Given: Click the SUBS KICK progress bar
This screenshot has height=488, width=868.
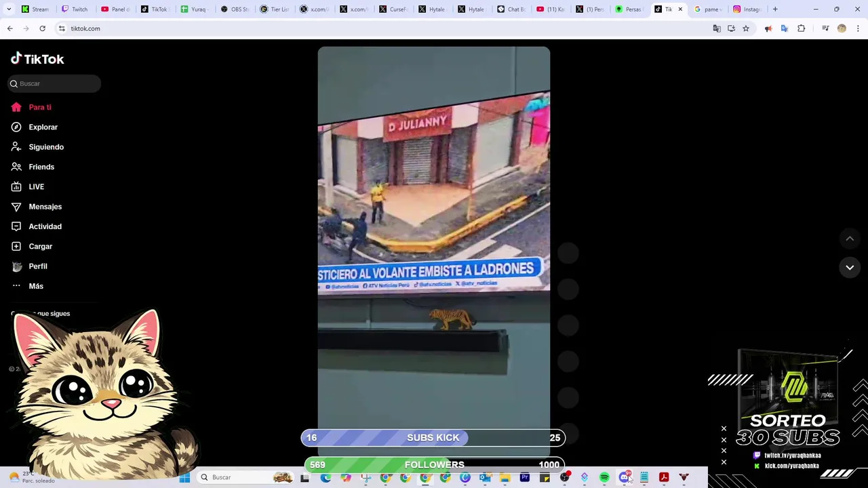Looking at the screenshot, I should [433, 438].
